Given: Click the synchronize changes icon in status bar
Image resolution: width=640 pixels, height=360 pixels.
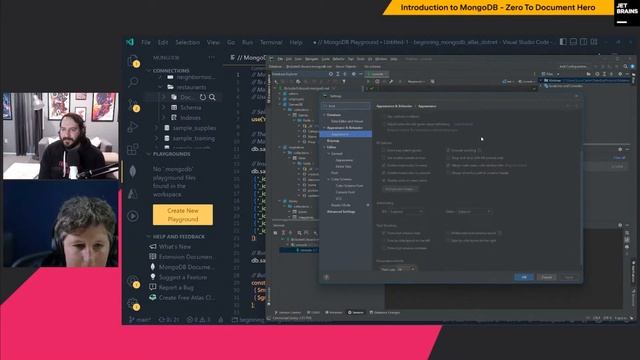Looking at the screenshot, I should click(169, 320).
